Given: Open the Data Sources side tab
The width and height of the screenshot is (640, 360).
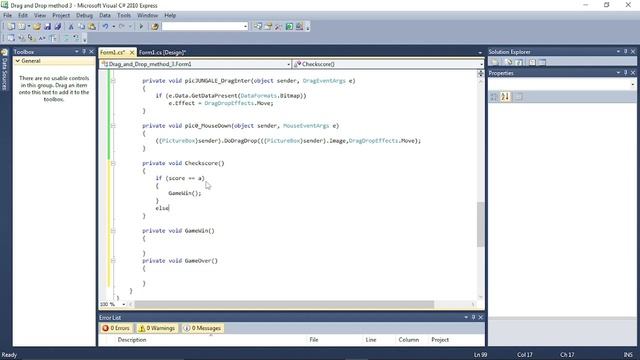Looking at the screenshot, I should pos(4,70).
